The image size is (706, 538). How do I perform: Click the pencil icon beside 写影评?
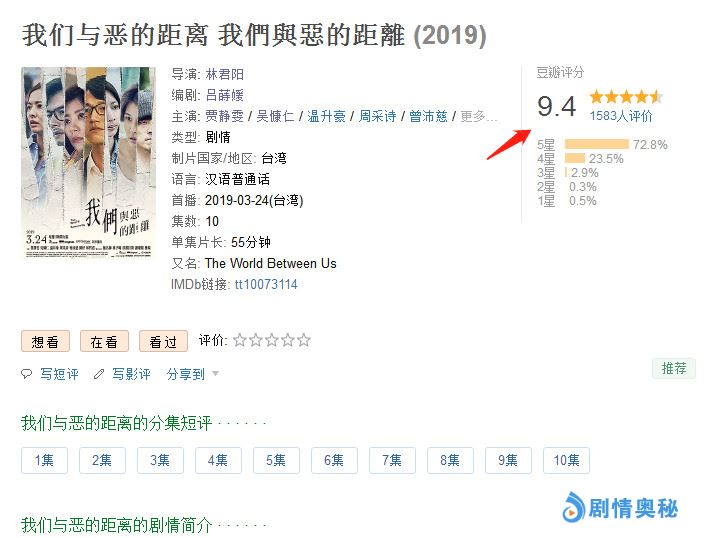pos(99,374)
